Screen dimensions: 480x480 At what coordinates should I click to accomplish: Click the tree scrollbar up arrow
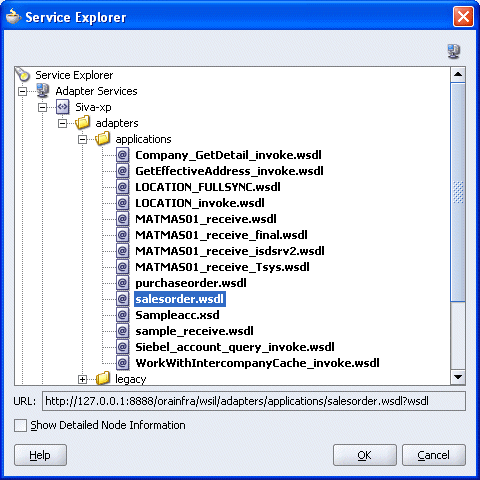point(458,74)
